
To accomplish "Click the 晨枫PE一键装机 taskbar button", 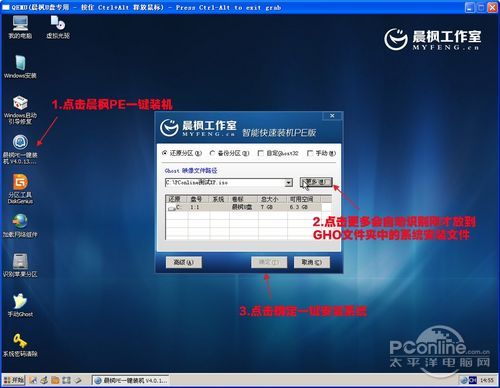I will tap(130, 380).
